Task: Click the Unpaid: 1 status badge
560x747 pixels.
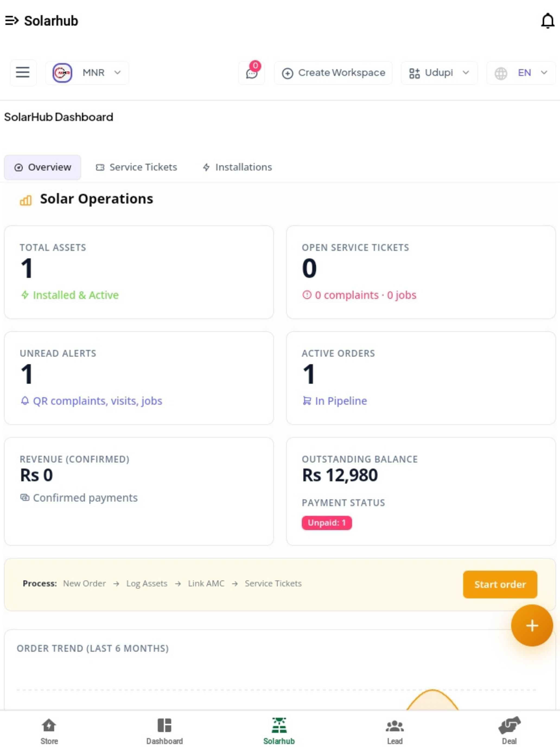Action: (x=326, y=523)
